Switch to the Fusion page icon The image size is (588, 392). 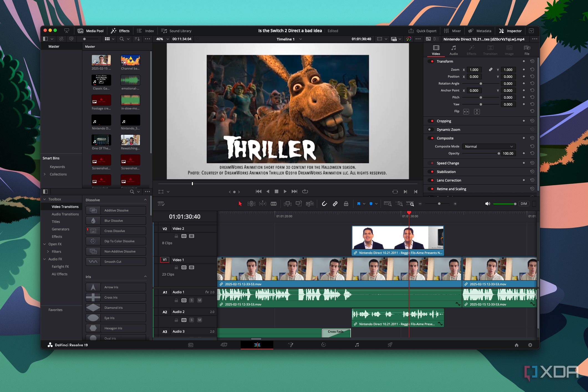[x=290, y=345]
